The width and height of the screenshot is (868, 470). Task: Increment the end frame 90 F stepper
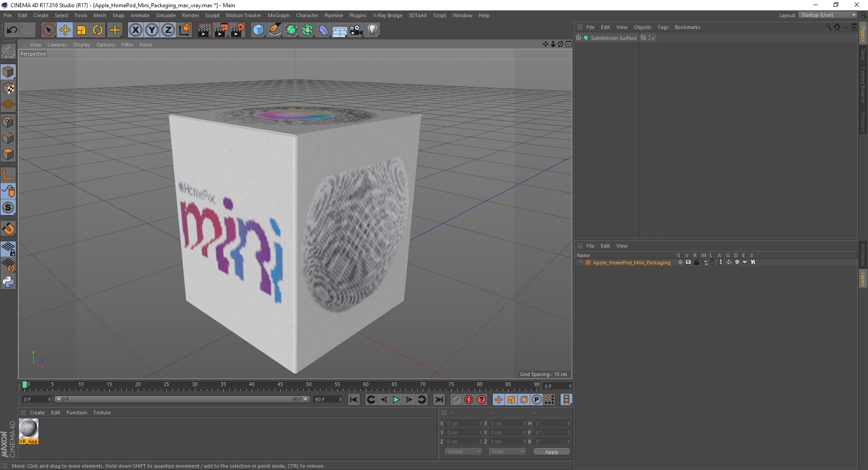coord(341,398)
